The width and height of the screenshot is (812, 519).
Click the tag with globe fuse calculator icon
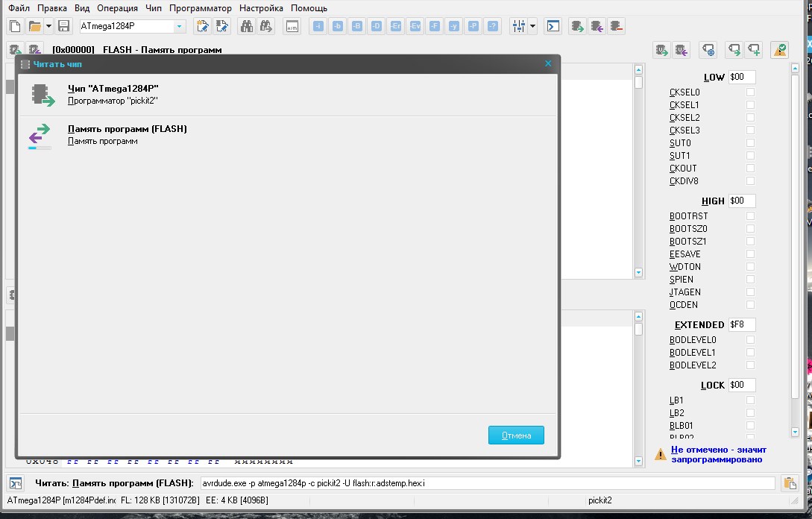708,50
